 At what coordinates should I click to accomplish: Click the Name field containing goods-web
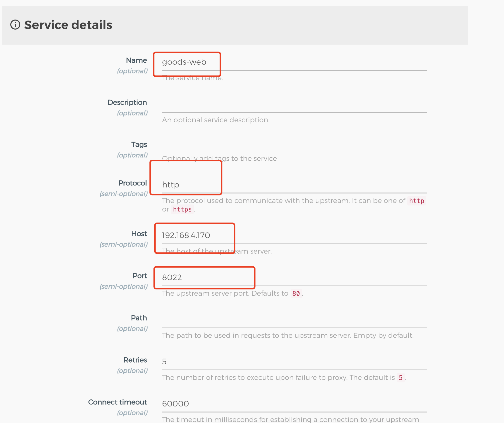click(294, 62)
